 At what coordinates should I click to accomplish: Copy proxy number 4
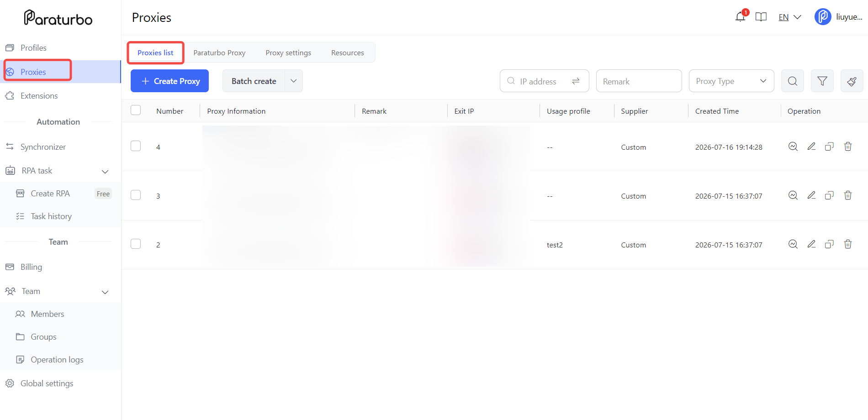[829, 147]
